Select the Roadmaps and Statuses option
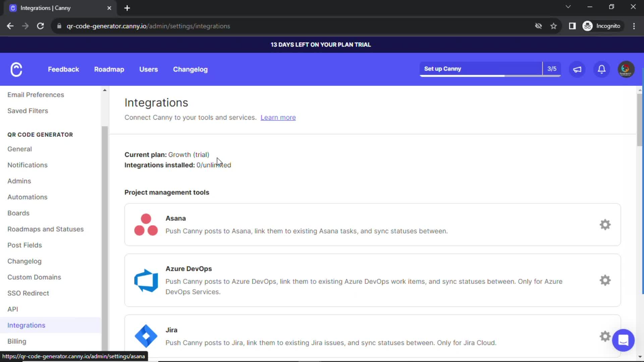This screenshot has width=644, height=362. tap(46, 229)
